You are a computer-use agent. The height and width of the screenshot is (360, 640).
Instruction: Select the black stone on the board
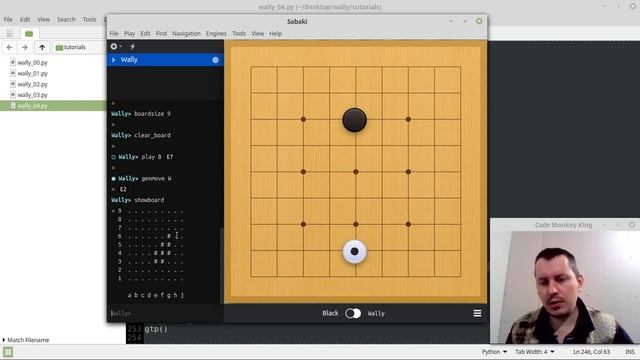point(354,120)
